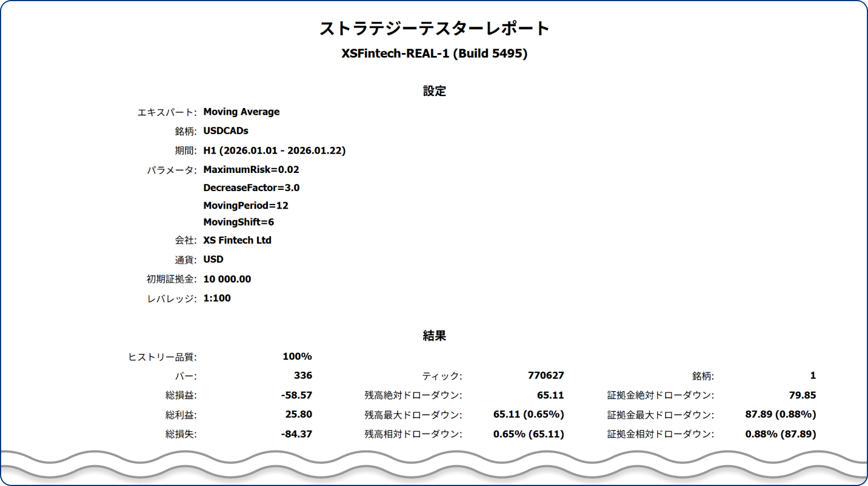
Task: Select the expert name Moving Average
Action: (241, 111)
